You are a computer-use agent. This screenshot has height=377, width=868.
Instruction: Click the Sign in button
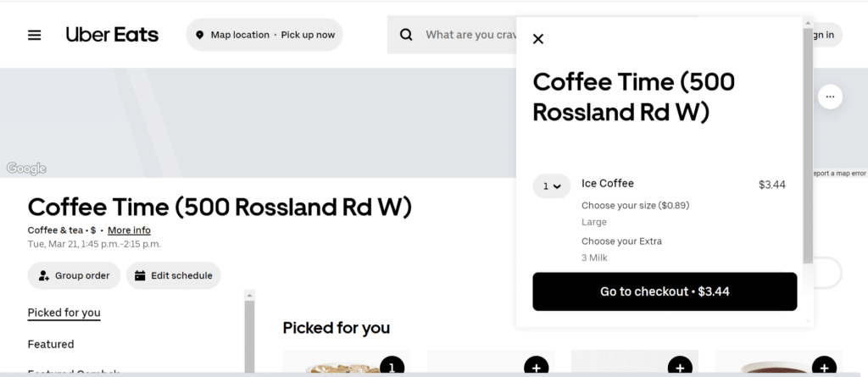click(x=827, y=35)
